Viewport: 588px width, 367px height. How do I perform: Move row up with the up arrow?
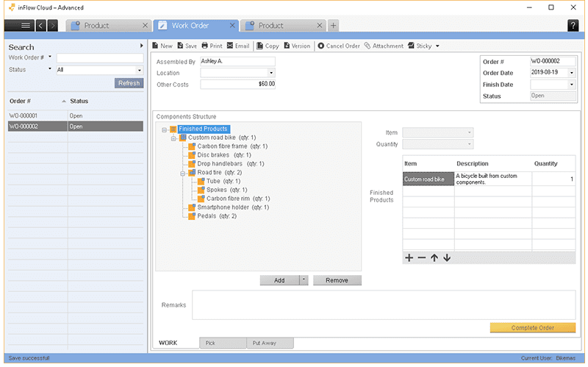point(434,258)
